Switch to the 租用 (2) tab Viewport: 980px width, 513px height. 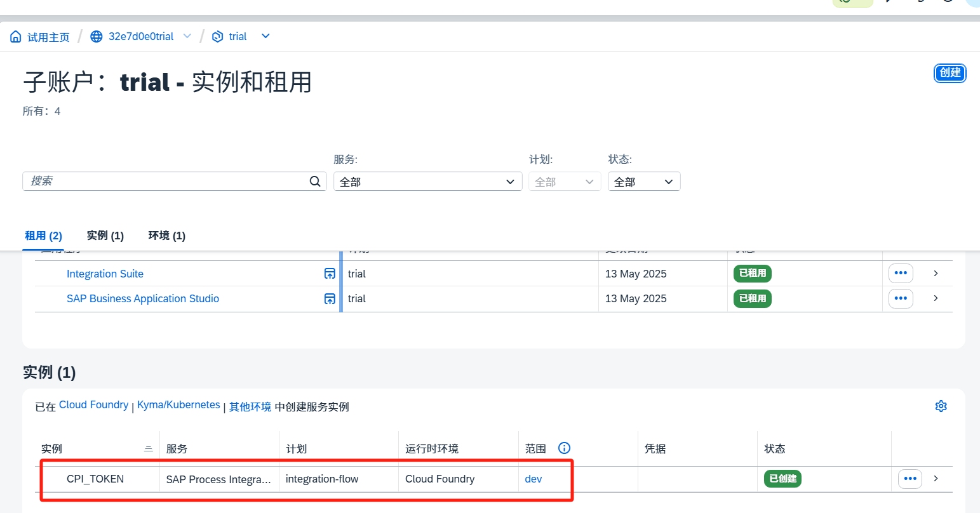tap(43, 236)
